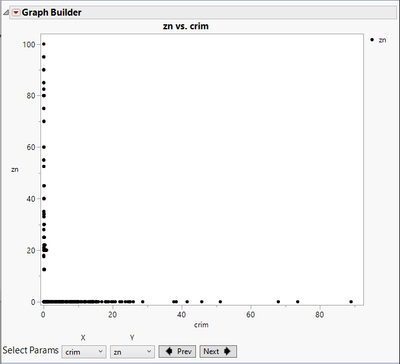Viewport: 400px width, 364px height.
Task: Select the data point at zn 12.5
Action: (x=44, y=269)
